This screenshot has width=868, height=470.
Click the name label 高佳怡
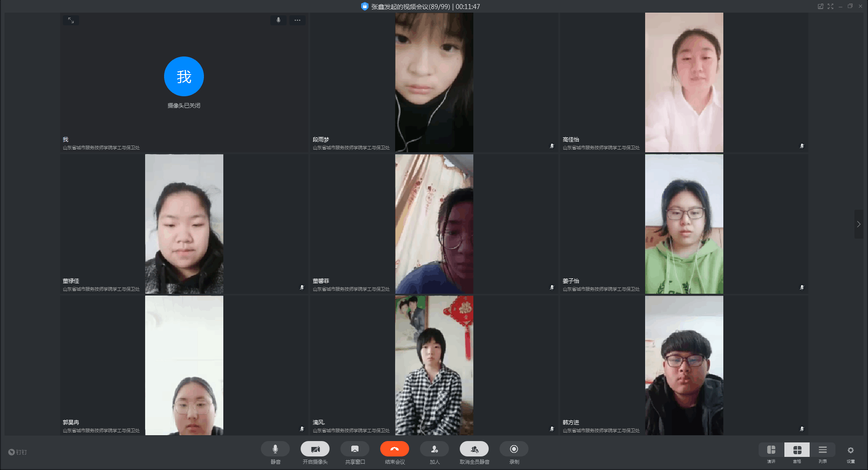(x=571, y=140)
